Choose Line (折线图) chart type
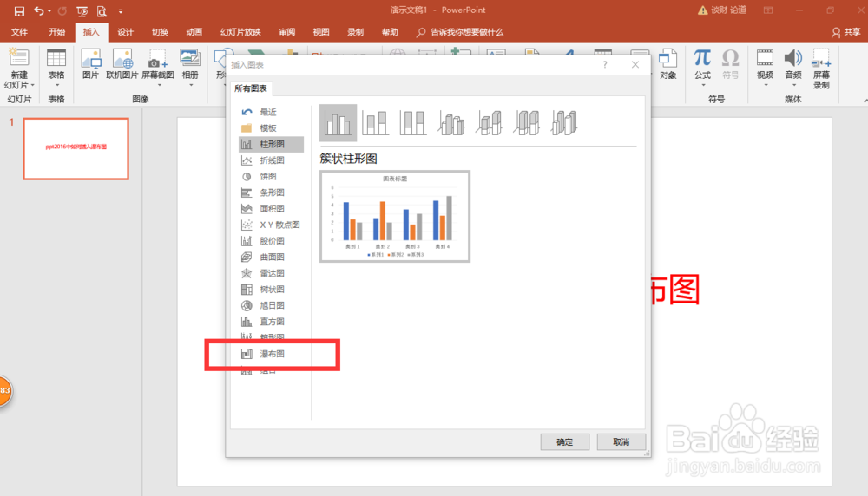The image size is (868, 496). (271, 160)
